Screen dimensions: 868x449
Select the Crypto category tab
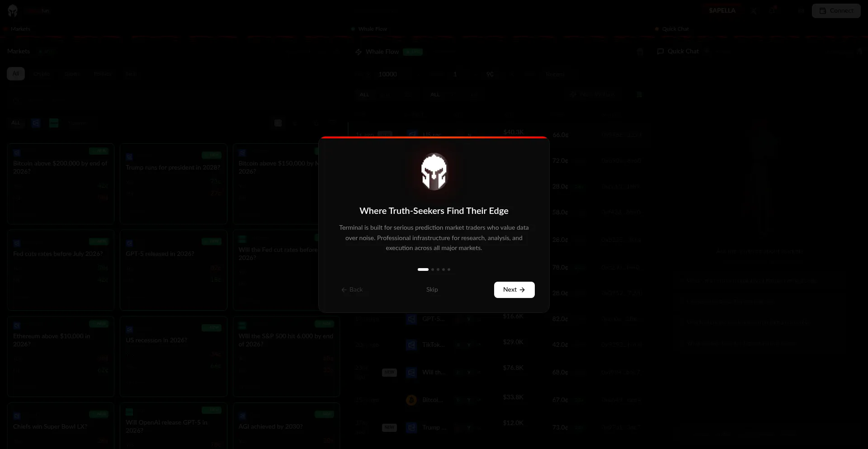(42, 74)
